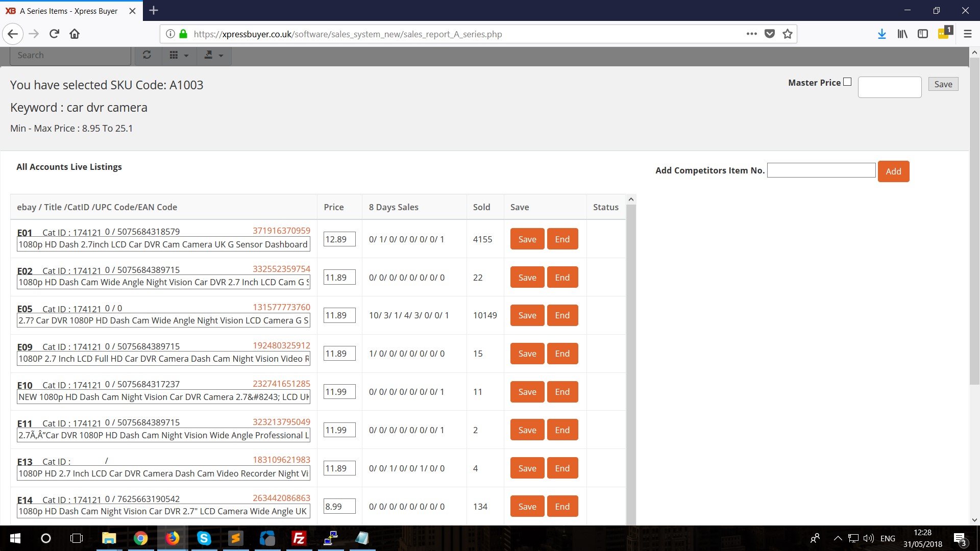Click the Master Price Save button

point(943,84)
